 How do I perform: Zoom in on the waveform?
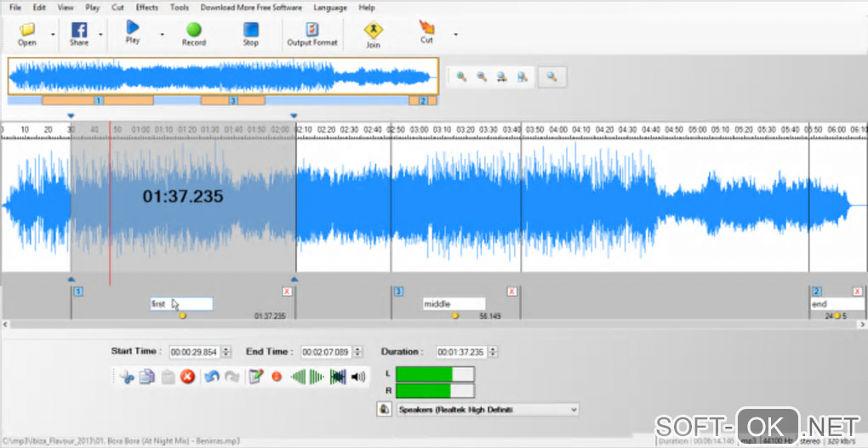click(x=461, y=77)
